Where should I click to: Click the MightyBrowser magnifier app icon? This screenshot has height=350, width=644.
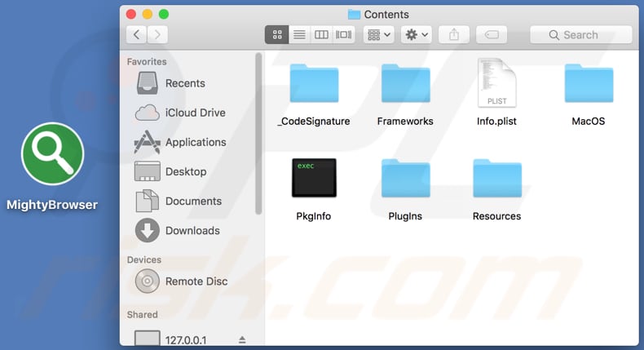tap(52, 154)
